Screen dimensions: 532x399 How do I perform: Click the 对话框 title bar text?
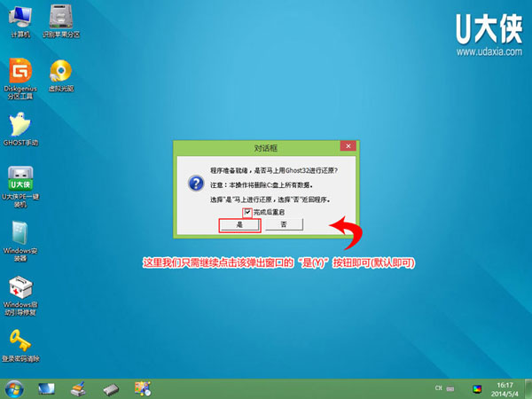[266, 148]
